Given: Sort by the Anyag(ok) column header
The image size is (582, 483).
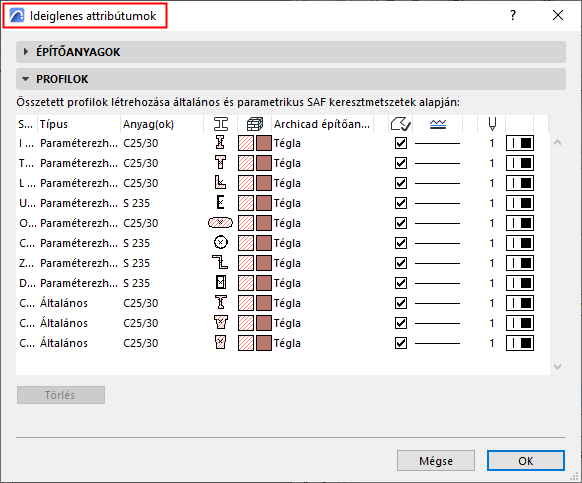Looking at the screenshot, I should 162,124.
